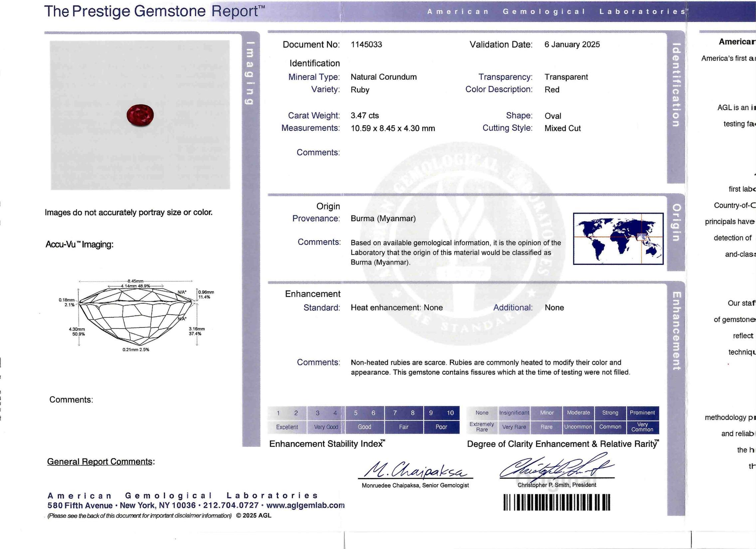Click the '© 2025 AGL' copyright notice
The width and height of the screenshot is (756, 549).
pos(254,515)
